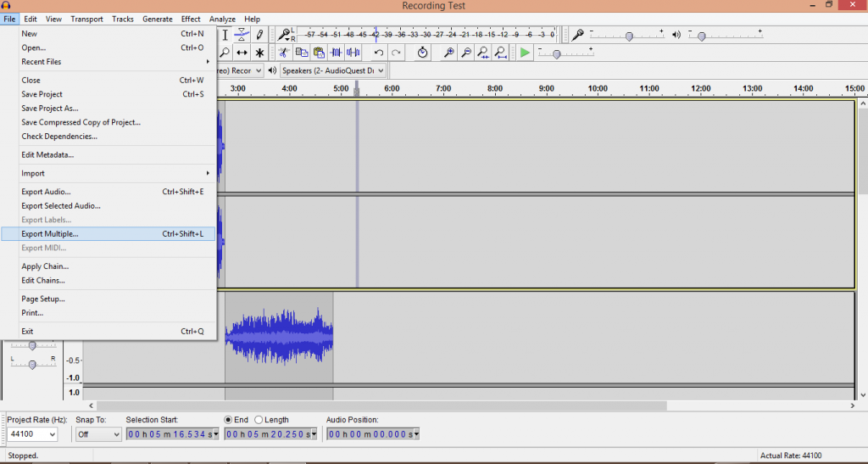The height and width of the screenshot is (464, 868).
Task: Choose Apply Chain menu entry
Action: click(108, 266)
